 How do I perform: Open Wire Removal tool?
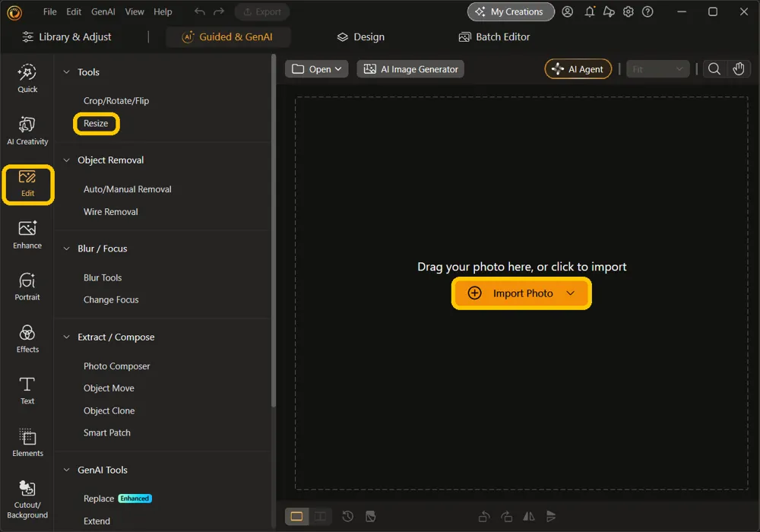[x=110, y=212]
